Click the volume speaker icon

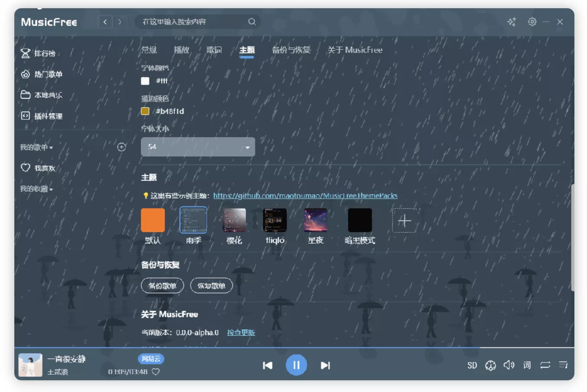[509, 365]
